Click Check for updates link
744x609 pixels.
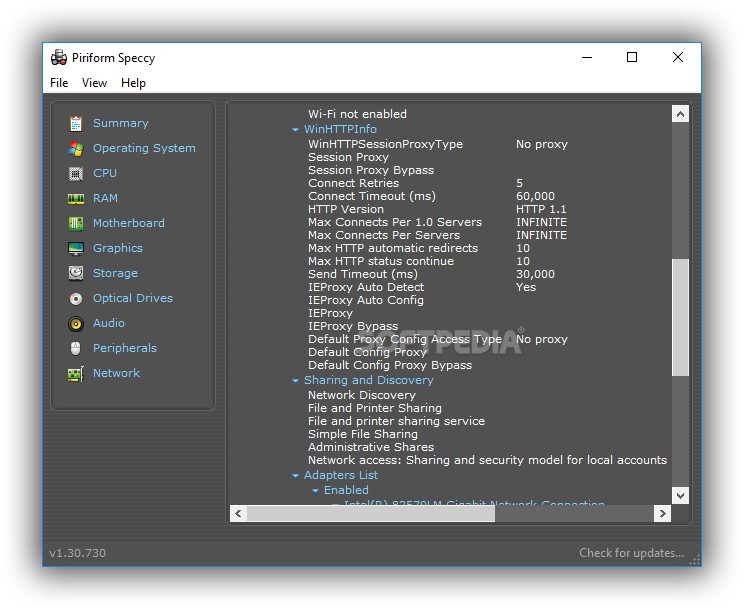tap(631, 553)
